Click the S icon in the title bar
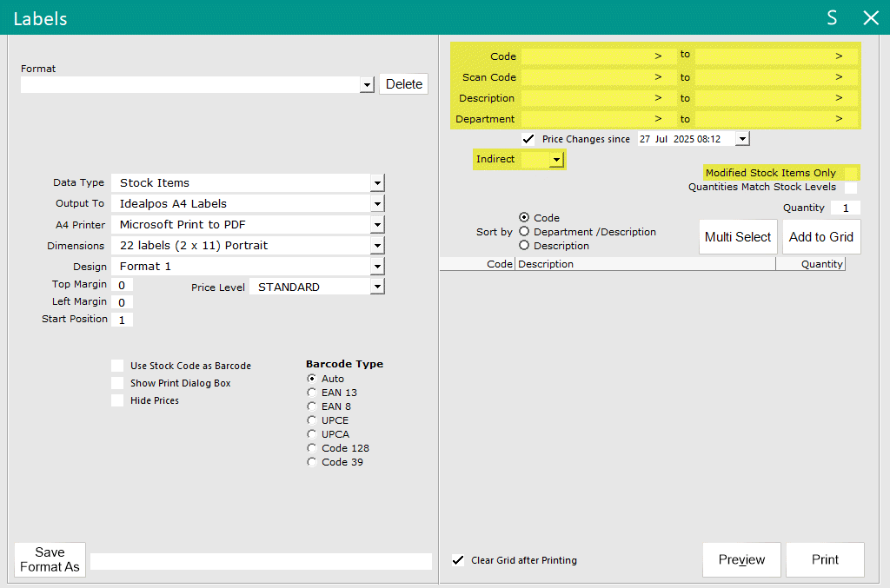 coord(832,18)
